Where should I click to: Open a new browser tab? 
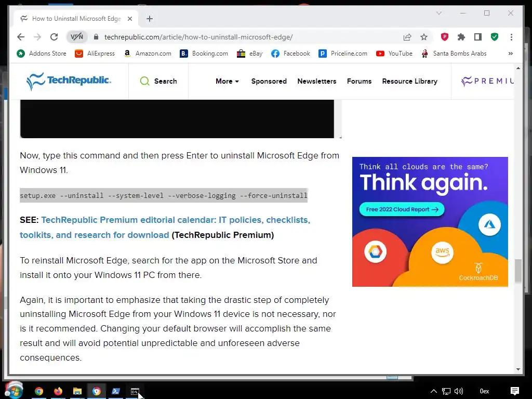coord(150,19)
